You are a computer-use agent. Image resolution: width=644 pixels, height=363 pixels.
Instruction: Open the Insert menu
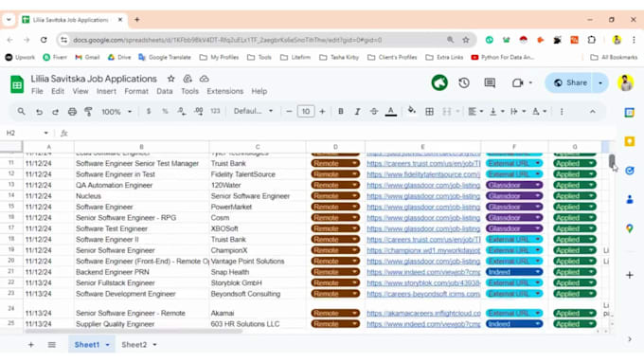pos(106,91)
